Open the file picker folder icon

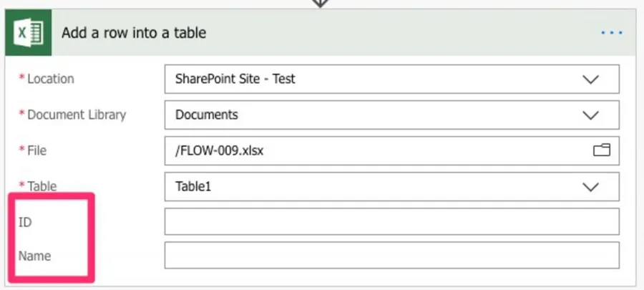[x=602, y=150]
